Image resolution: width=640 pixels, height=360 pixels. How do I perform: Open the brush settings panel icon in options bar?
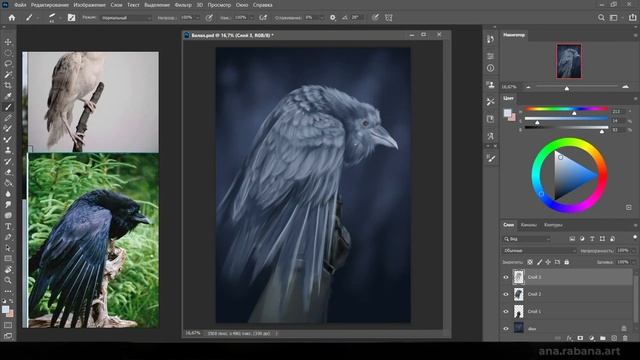71,18
